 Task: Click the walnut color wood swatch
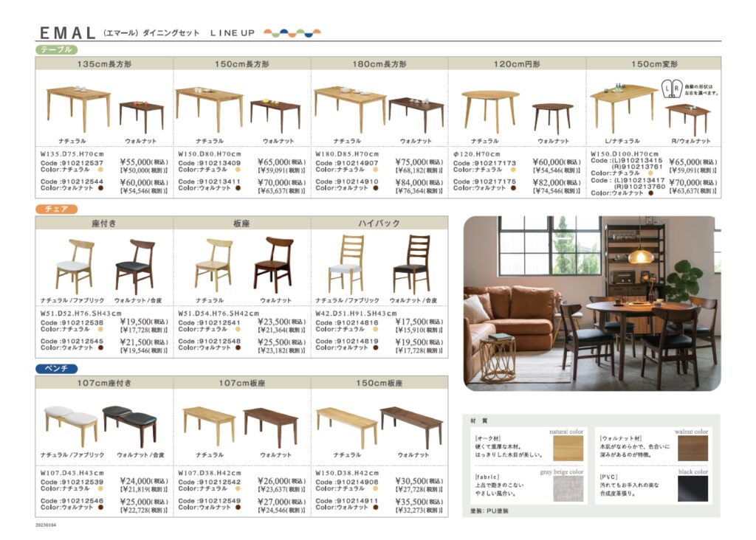click(693, 448)
